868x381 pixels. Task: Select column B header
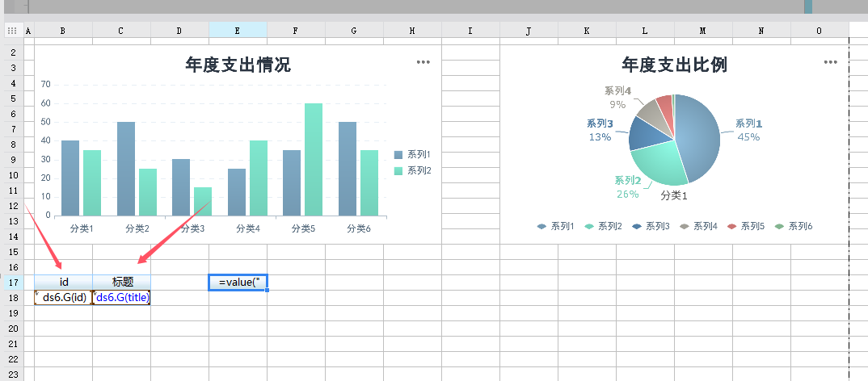(x=63, y=31)
